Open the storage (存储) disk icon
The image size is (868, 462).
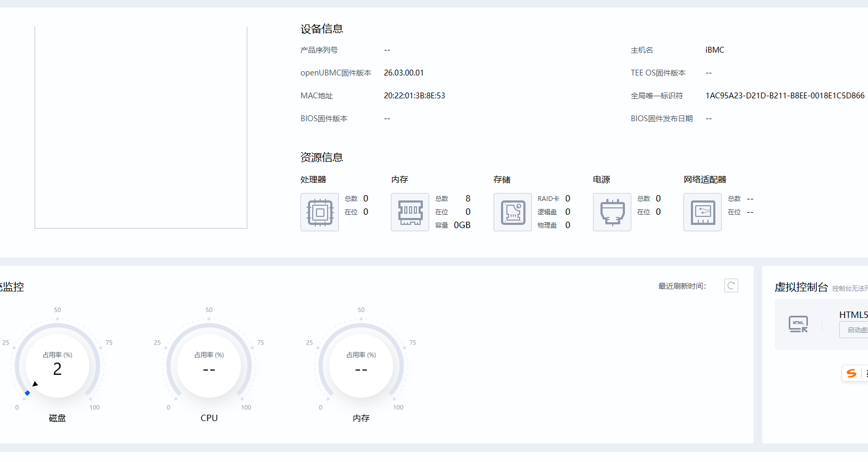click(513, 212)
